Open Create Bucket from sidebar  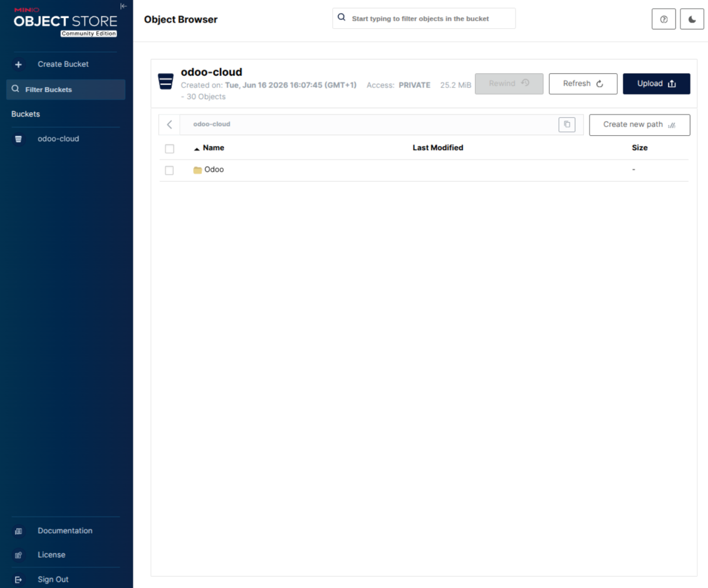coord(63,64)
